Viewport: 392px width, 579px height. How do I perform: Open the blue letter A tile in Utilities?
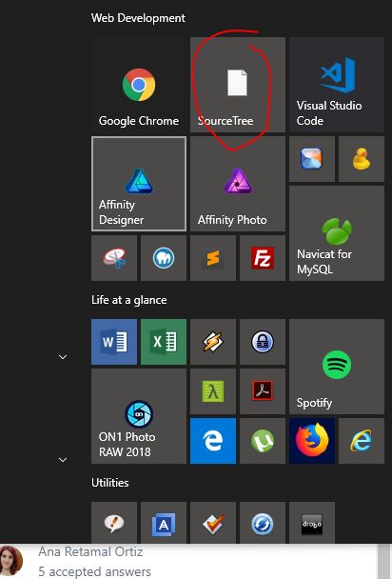coord(164,523)
